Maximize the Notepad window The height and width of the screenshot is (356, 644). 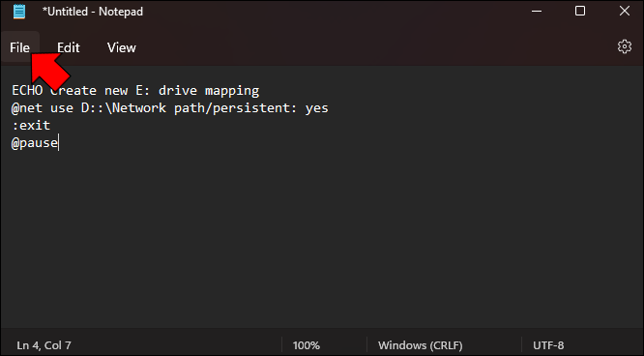tap(580, 11)
